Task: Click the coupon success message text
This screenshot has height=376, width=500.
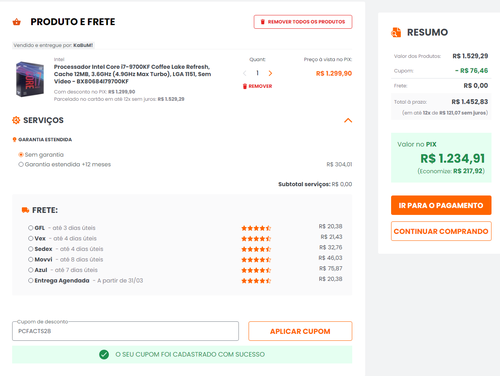Action: (190, 354)
